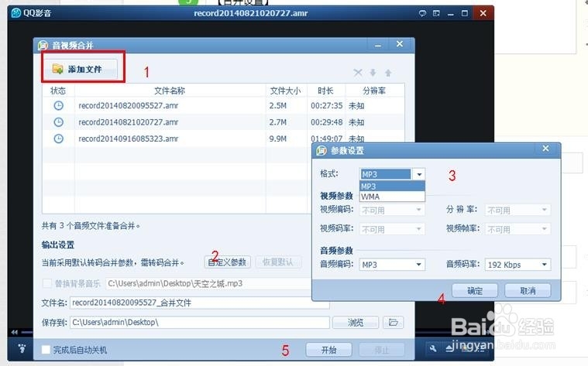
Task: Minimize the QQ影音 window
Action: click(450, 14)
